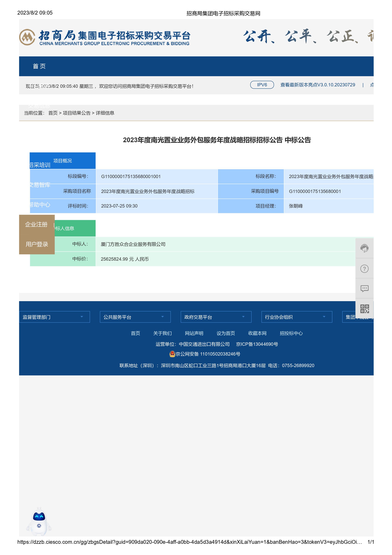This screenshot has width=392, height=555.
Task: Click the page title 2023年度南光置业业务外包服务年度战略招标招标公告 中标公告
Action: pyautogui.click(x=217, y=140)
